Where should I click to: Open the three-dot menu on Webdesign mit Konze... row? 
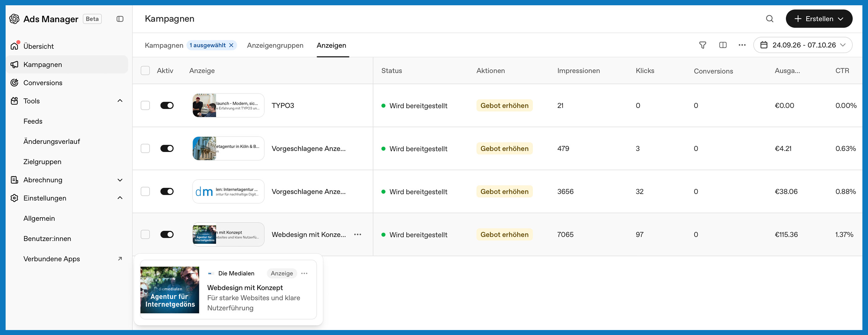(357, 234)
